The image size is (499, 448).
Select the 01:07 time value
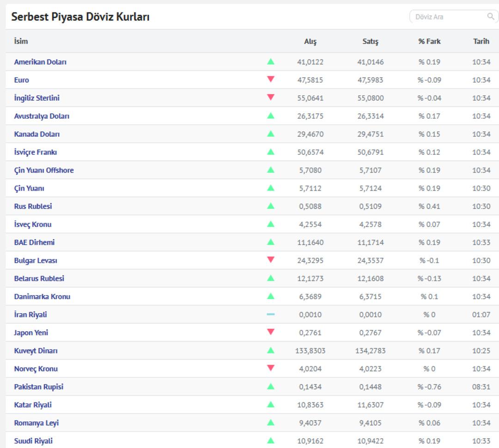(481, 315)
